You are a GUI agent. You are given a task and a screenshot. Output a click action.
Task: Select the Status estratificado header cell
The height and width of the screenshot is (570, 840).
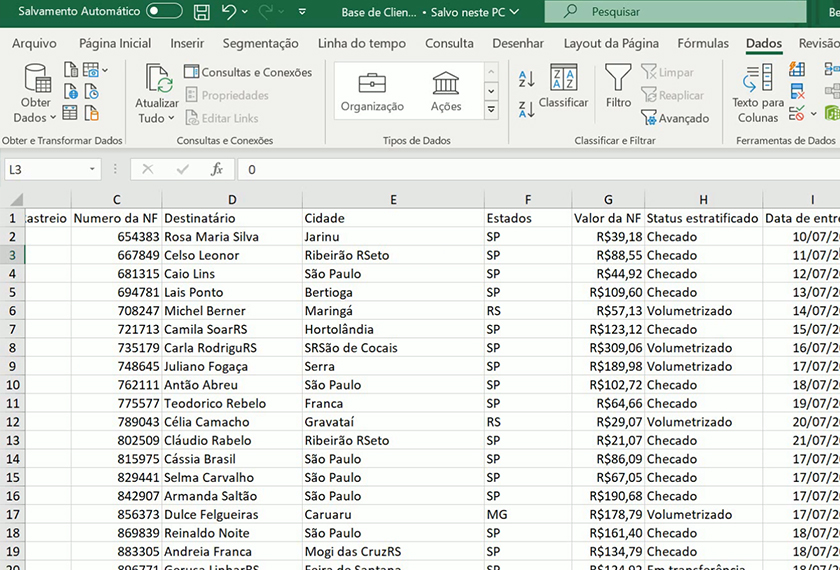(702, 218)
